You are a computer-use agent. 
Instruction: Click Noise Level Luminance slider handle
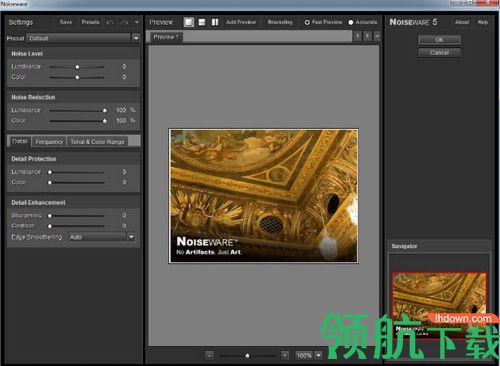coord(77,67)
